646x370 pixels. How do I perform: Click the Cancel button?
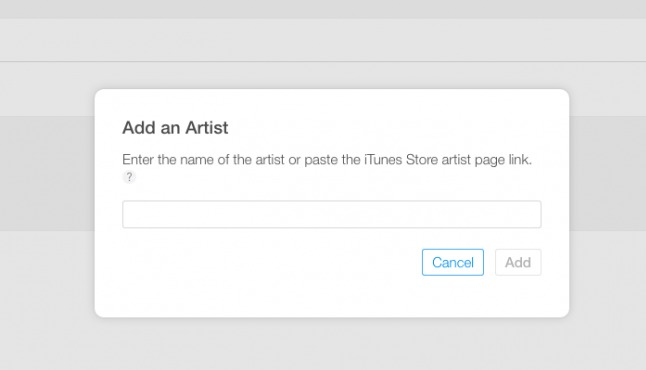[x=453, y=262]
